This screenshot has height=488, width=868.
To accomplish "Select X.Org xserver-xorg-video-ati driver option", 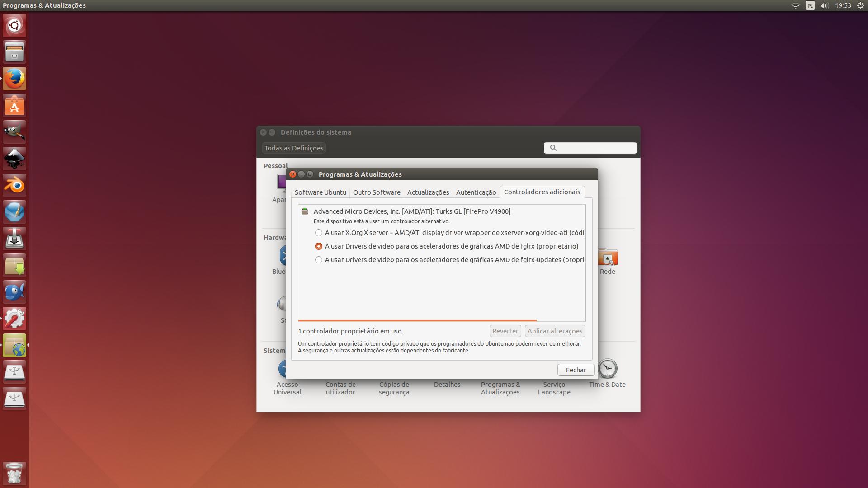I will coord(451,233).
